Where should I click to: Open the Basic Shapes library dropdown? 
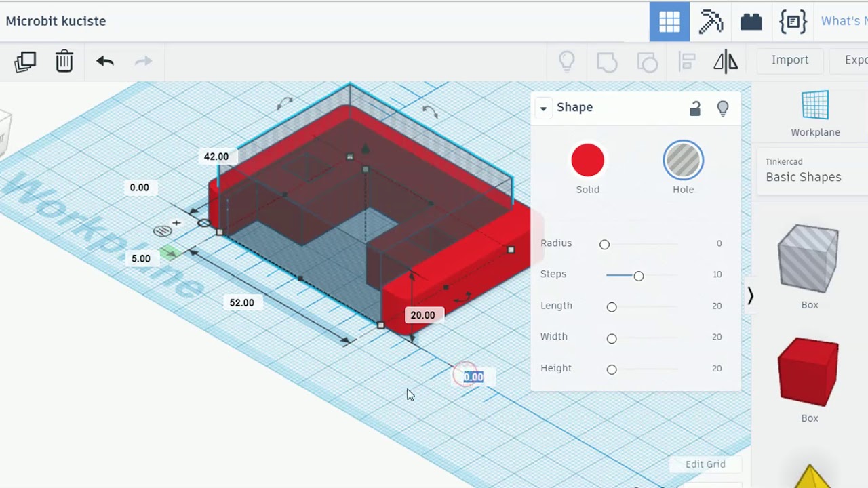click(811, 170)
